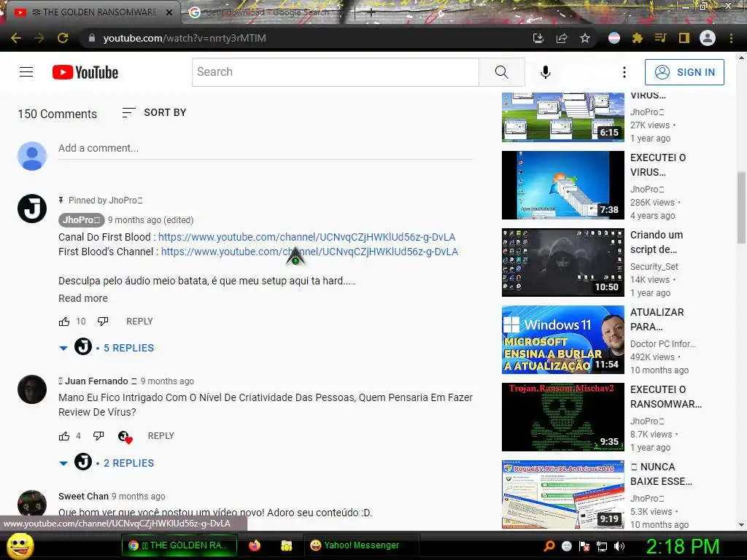This screenshot has width=747, height=560.
Task: Open Sweet Chan's profile name
Action: 83,496
